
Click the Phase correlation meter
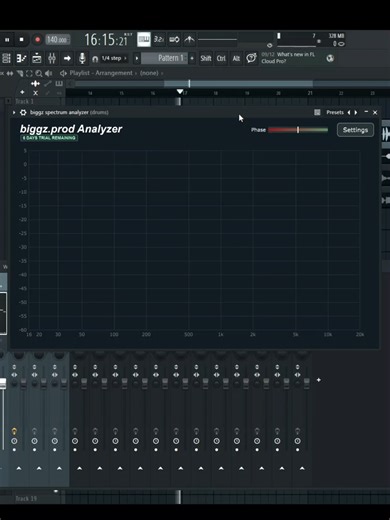[x=298, y=130]
